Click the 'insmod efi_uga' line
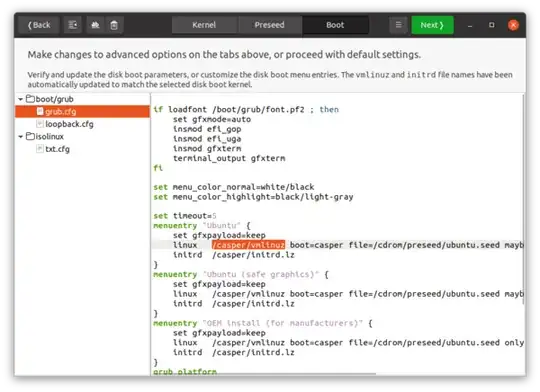The image size is (540, 392). [x=207, y=139]
